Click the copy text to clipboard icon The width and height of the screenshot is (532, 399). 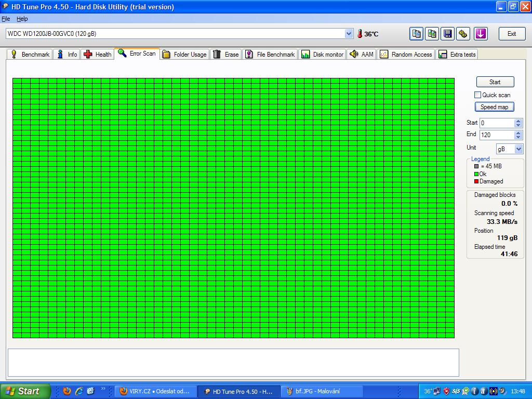coord(416,34)
